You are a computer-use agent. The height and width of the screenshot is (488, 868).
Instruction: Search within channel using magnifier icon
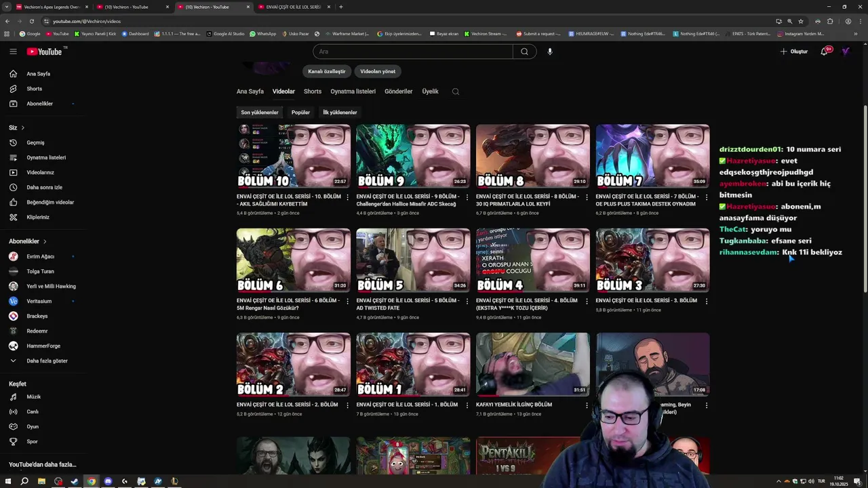(x=456, y=91)
